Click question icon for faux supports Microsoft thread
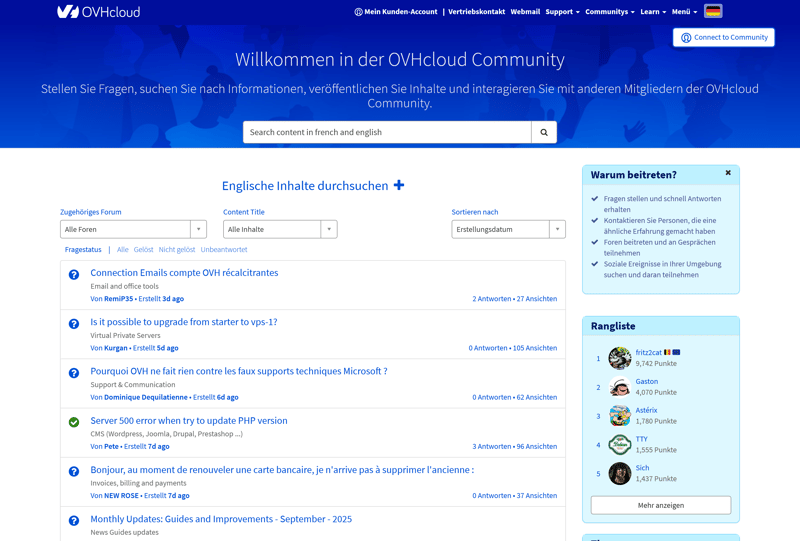This screenshot has width=800, height=541. [x=74, y=373]
